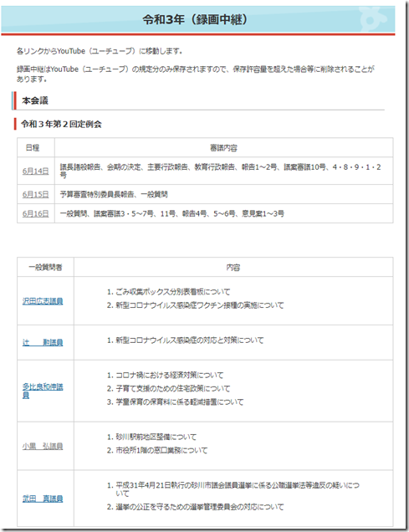
Task: Open the 6月15日 recording link
Action: pyautogui.click(x=36, y=194)
